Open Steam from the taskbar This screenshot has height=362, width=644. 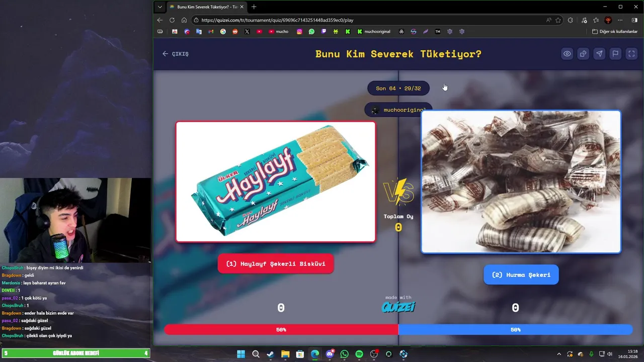click(270, 354)
